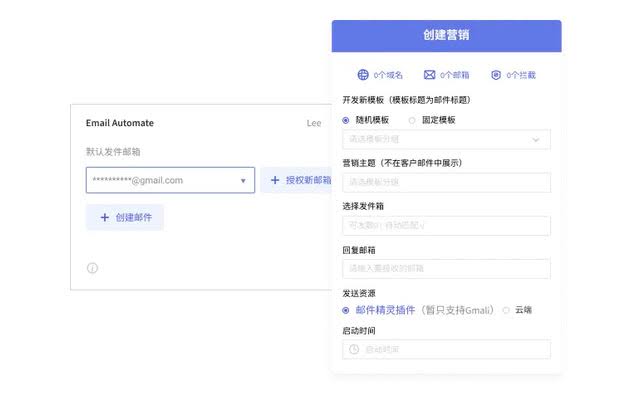Click the shield icon beside 0个拦截

coord(496,75)
